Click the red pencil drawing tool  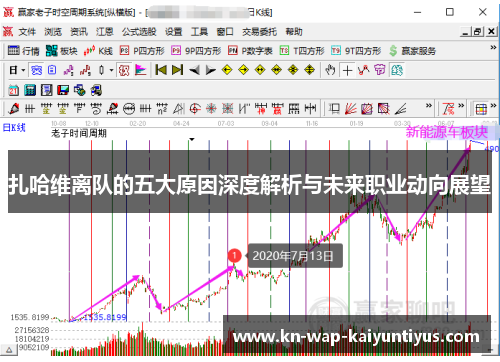[x=13, y=109]
